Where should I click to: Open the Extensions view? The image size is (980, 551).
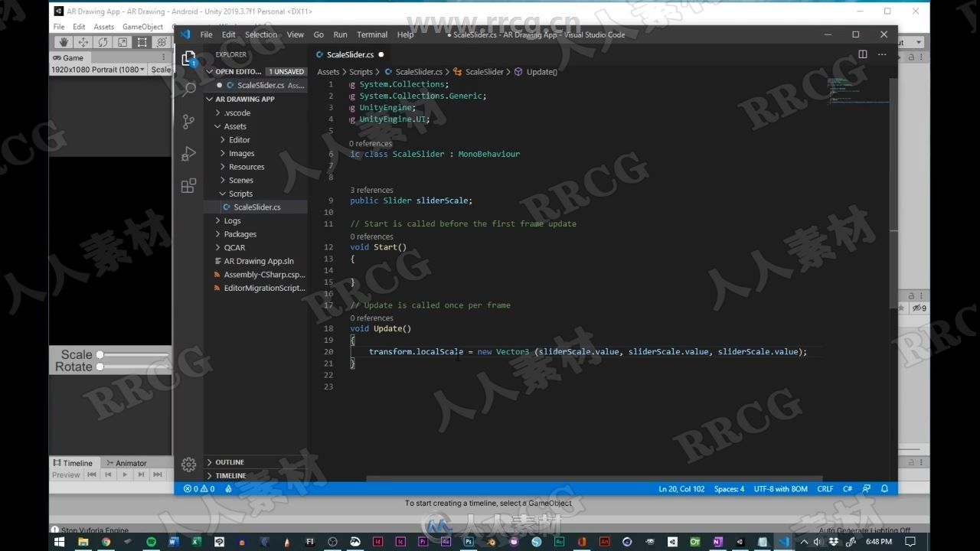coord(188,186)
